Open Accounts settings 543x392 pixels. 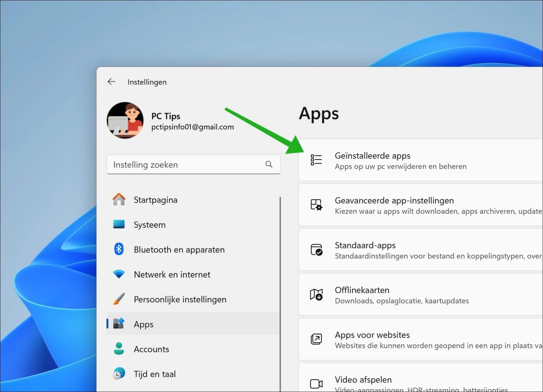[193, 349]
